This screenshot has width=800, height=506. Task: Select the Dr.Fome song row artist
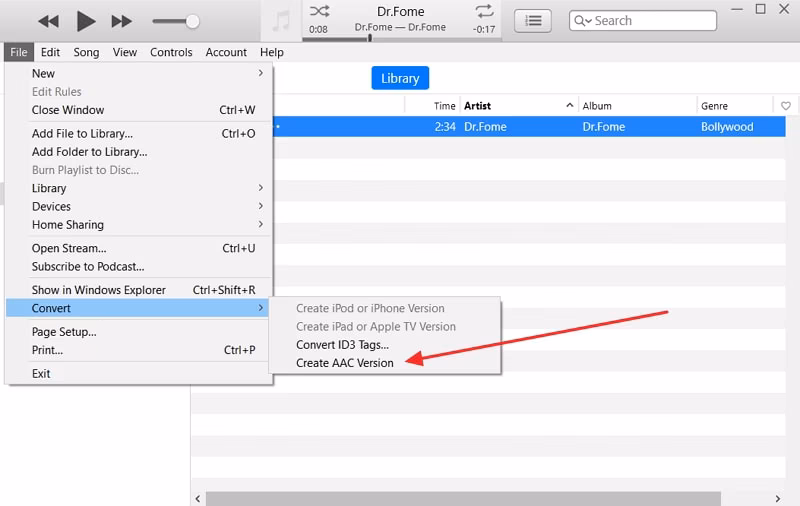pos(485,127)
